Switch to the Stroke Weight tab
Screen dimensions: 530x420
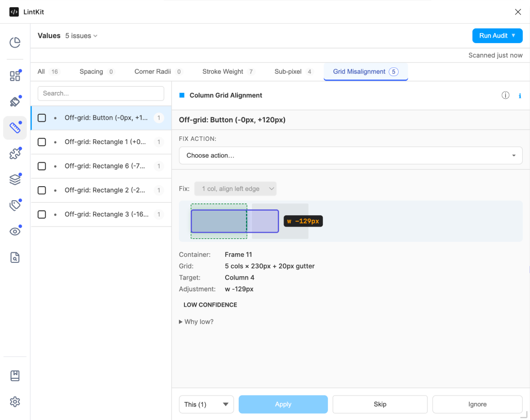click(x=223, y=71)
